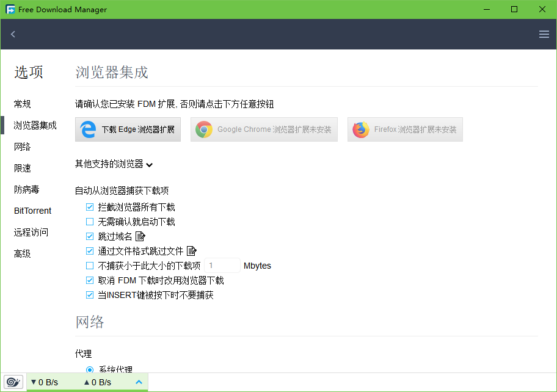Disable 当INSERT键被按下时不要捕获
This screenshot has height=392, width=557.
[x=89, y=294]
